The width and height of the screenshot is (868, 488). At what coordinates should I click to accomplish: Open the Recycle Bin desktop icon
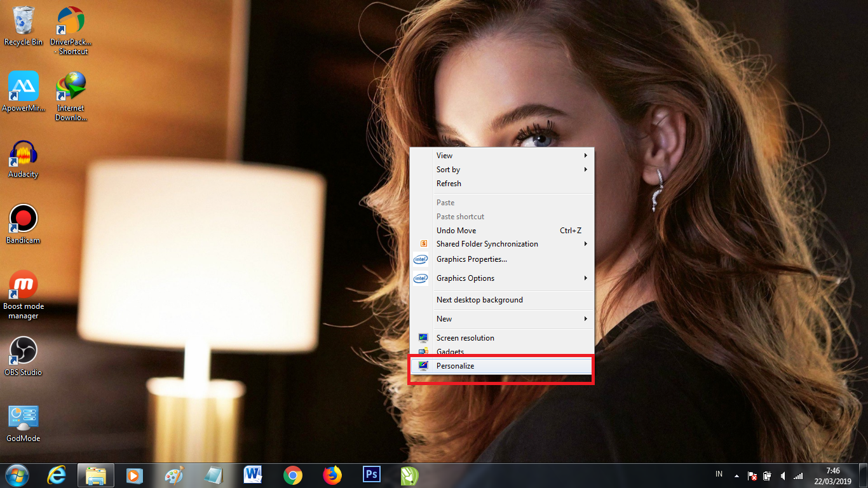click(24, 26)
